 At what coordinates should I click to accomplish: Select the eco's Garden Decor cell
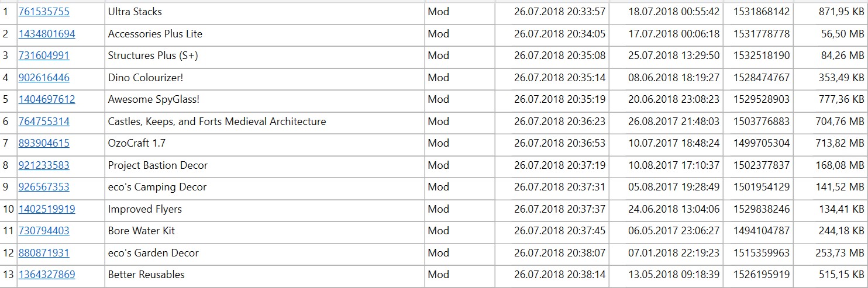point(264,253)
